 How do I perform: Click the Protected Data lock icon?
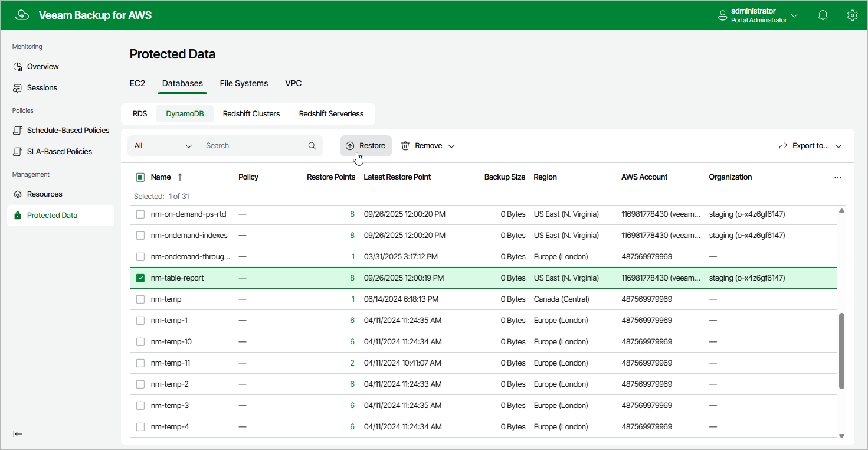tap(18, 216)
